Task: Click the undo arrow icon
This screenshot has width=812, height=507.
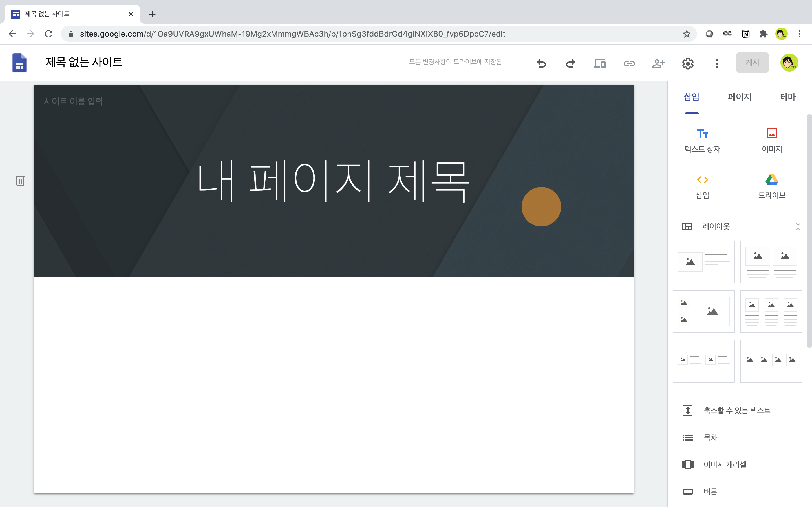Action: click(541, 63)
